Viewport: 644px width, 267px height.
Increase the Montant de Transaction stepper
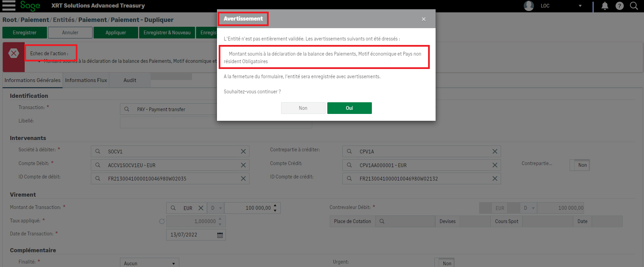[275, 206]
